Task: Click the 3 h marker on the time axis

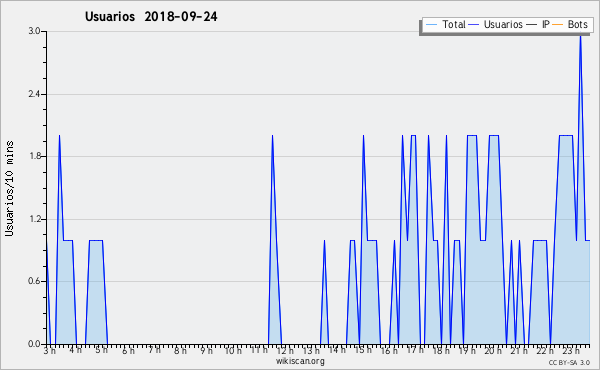Action: click(50, 350)
